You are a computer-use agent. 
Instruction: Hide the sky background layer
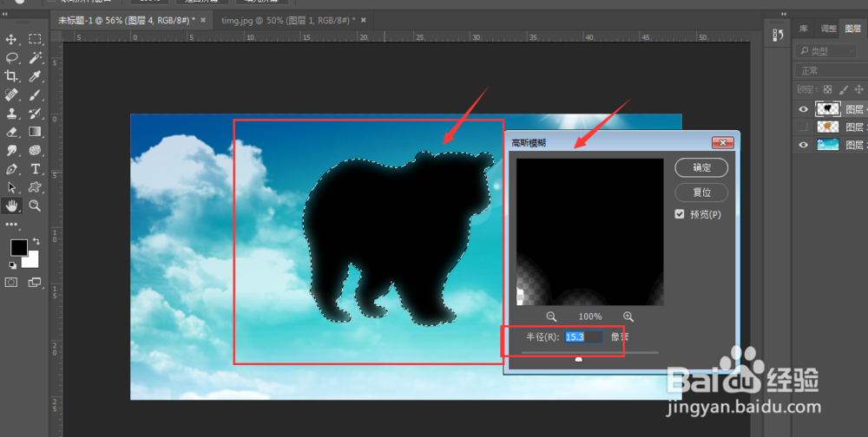(803, 145)
